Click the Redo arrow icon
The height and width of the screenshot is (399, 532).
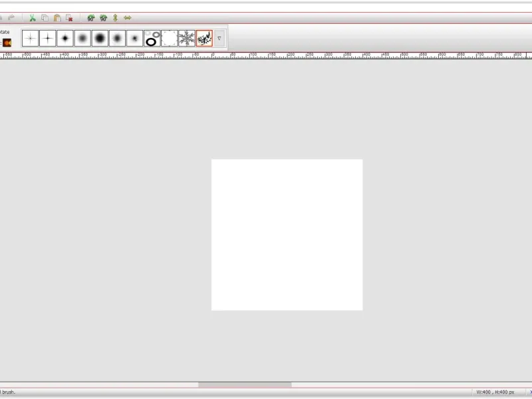[11, 17]
